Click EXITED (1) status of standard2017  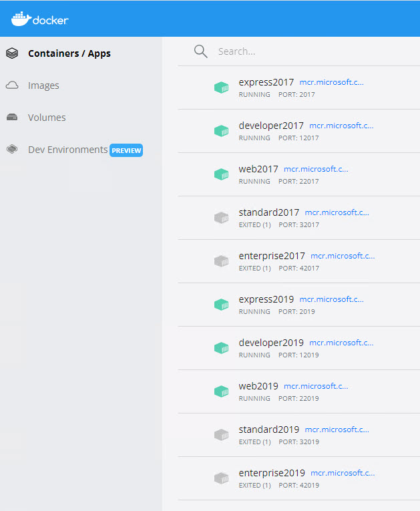click(x=255, y=225)
